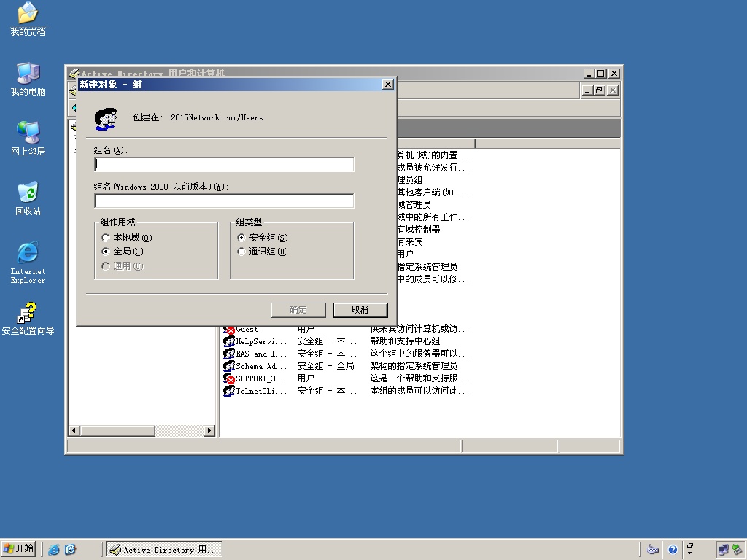Click '帮助和支持中心组' description text
Viewport: 747px width, 560px height.
tap(405, 341)
